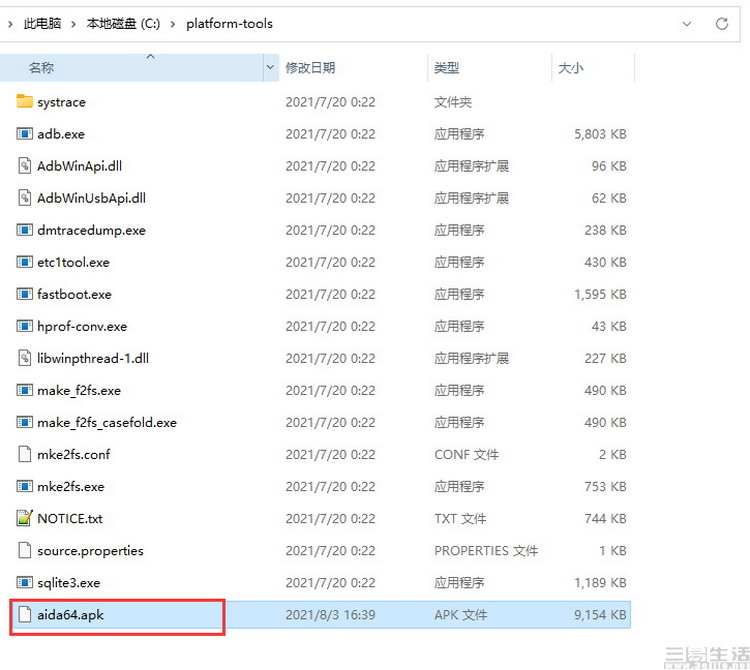Go to 此电脑 in the breadcrumb
Screen dimensions: 750x670
pos(43,23)
